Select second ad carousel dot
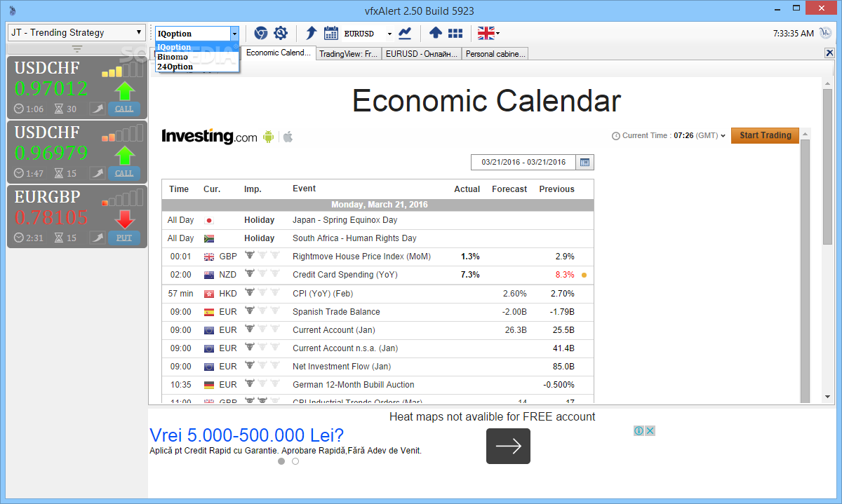 pyautogui.click(x=295, y=461)
